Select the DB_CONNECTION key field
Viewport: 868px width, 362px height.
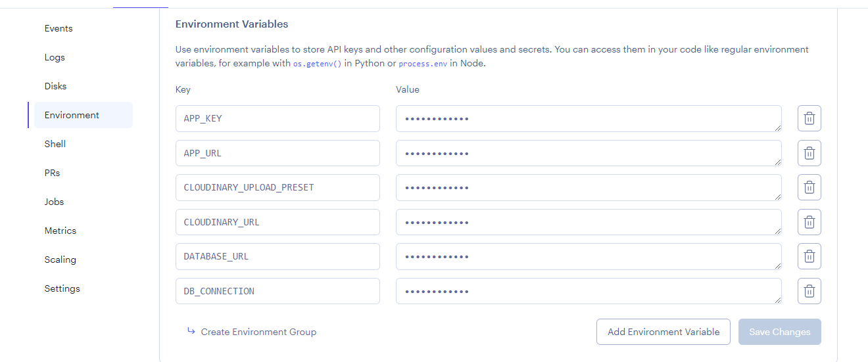point(277,291)
